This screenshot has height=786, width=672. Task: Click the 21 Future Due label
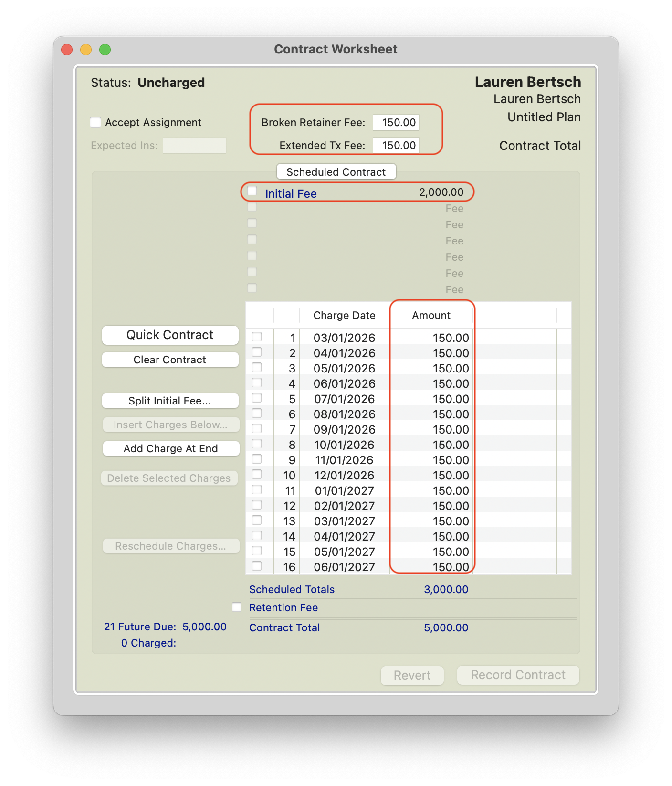pos(140,627)
